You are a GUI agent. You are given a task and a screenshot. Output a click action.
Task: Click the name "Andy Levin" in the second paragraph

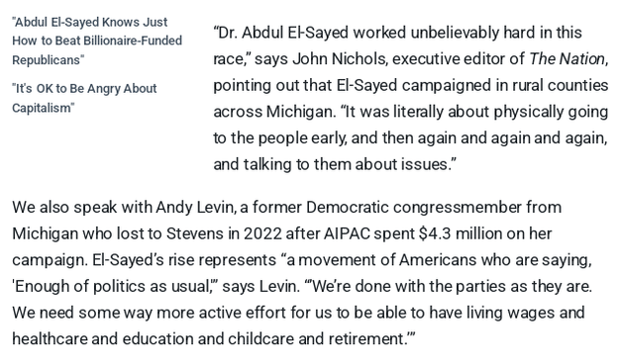point(195,207)
